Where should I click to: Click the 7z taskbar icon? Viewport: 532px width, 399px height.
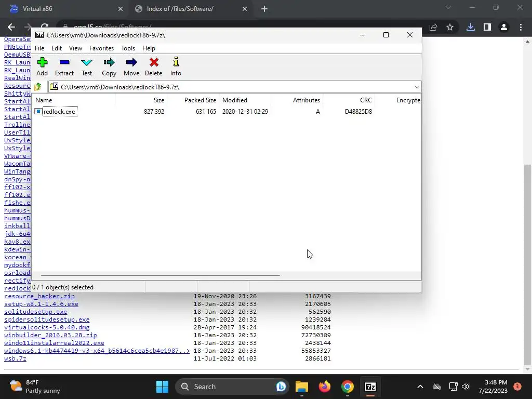tap(370, 387)
